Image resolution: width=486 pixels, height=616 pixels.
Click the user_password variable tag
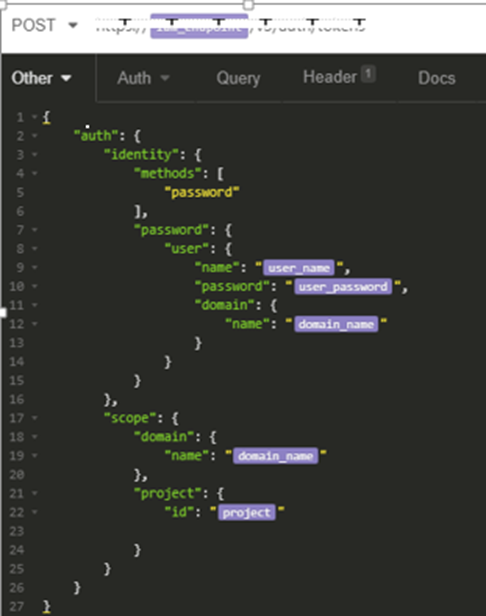pyautogui.click(x=343, y=287)
